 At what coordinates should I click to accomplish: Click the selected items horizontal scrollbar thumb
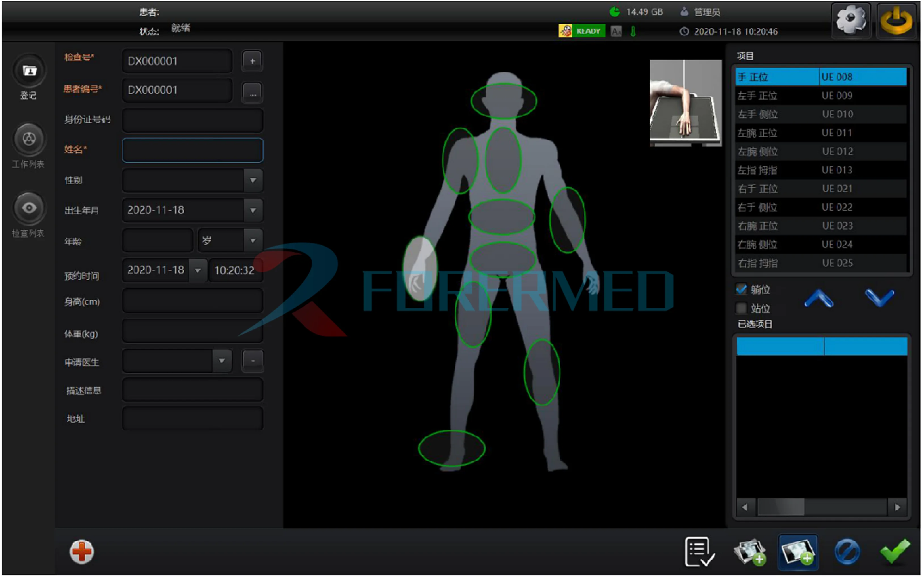(781, 507)
